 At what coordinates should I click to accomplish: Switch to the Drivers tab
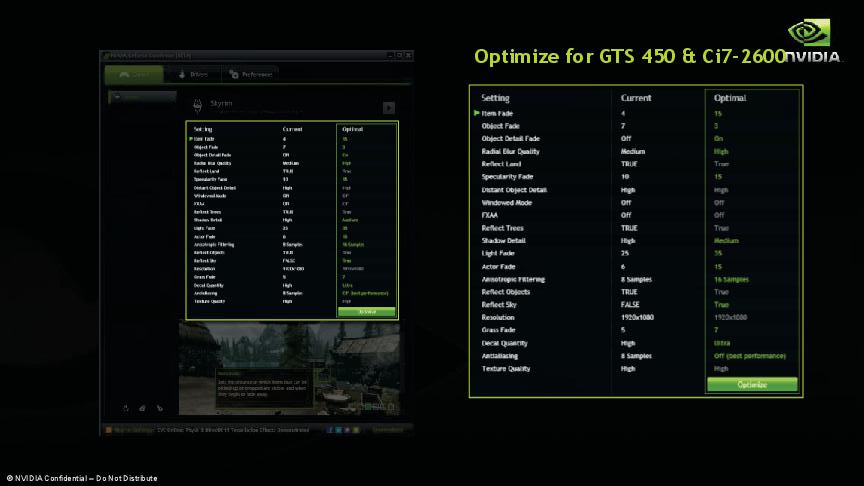[x=193, y=74]
